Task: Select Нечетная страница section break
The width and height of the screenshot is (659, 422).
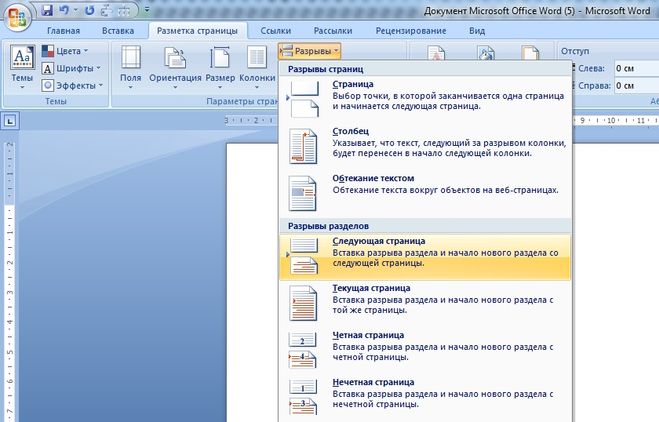Action: click(425, 398)
